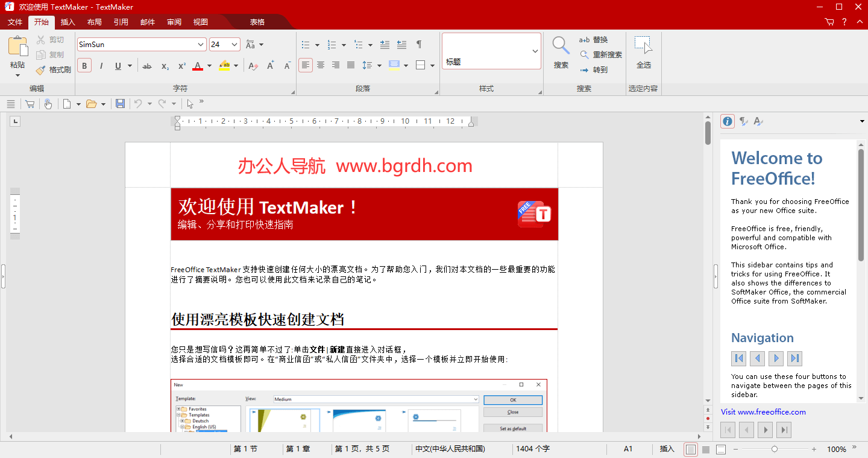Open the sidebar tips info panel
The width and height of the screenshot is (868, 458).
click(727, 121)
